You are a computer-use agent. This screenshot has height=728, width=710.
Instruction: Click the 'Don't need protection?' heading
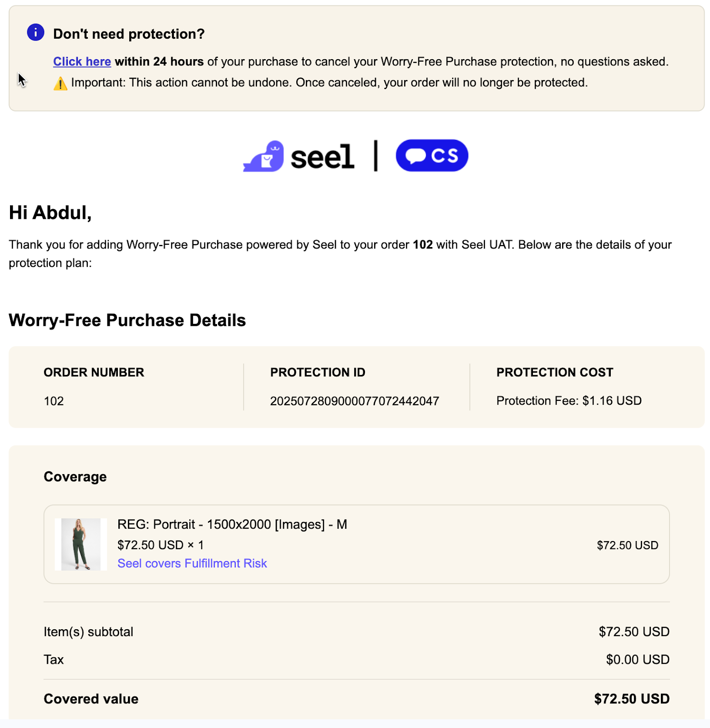point(129,34)
